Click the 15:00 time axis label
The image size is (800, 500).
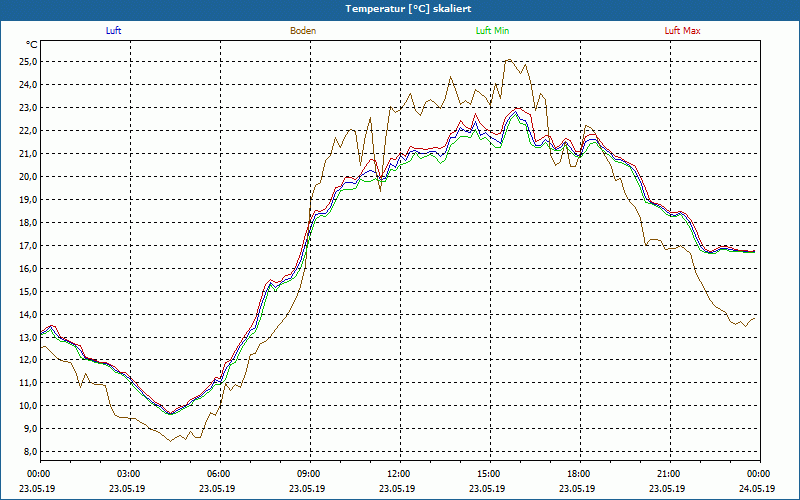point(490,474)
